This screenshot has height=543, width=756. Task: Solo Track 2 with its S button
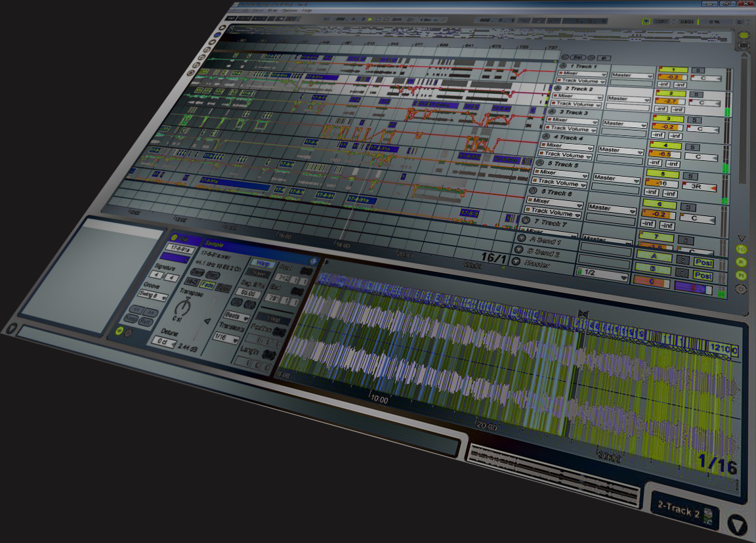[696, 94]
